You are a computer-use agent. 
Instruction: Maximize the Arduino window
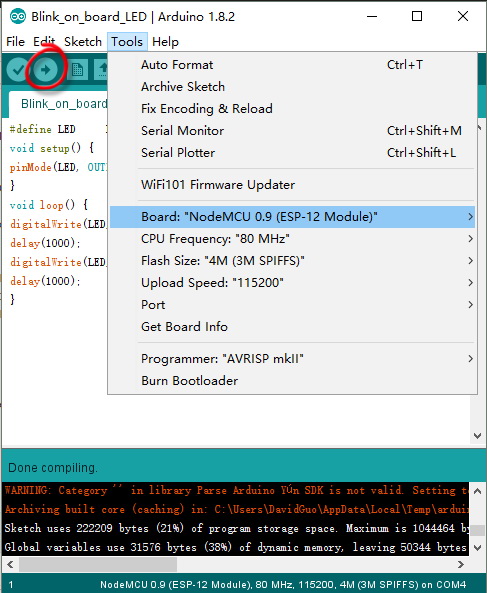coord(417,16)
